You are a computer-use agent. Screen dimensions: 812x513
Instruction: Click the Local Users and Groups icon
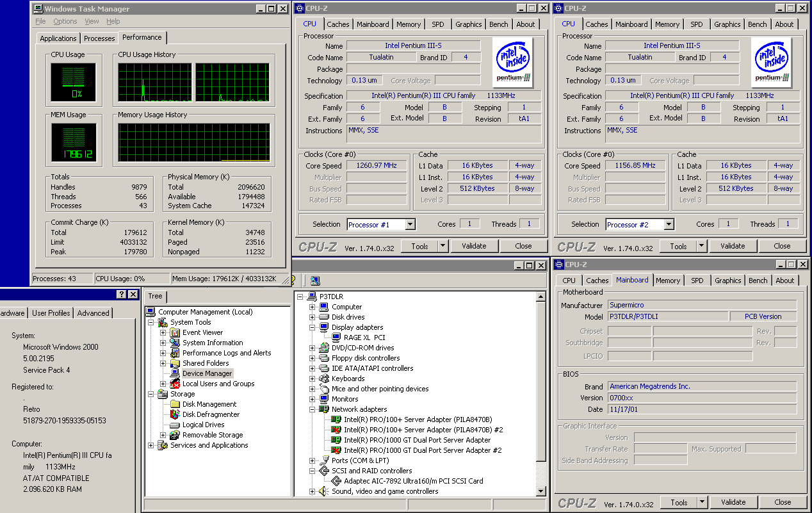click(175, 384)
